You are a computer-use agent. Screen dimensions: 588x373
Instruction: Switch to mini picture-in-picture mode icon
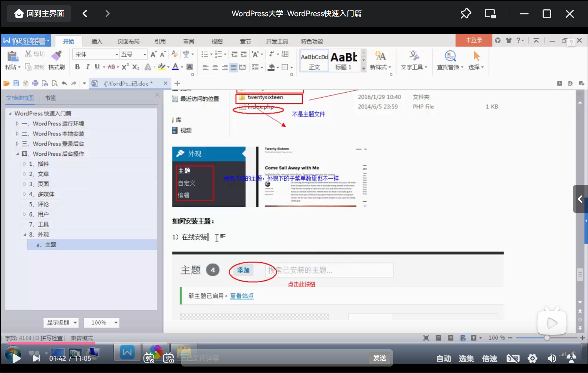[x=490, y=14]
